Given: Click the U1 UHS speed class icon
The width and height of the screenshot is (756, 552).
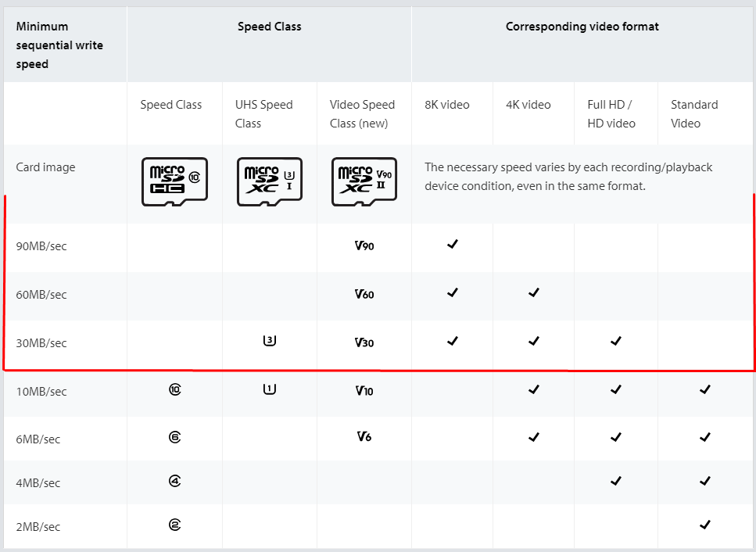Looking at the screenshot, I should (x=270, y=389).
